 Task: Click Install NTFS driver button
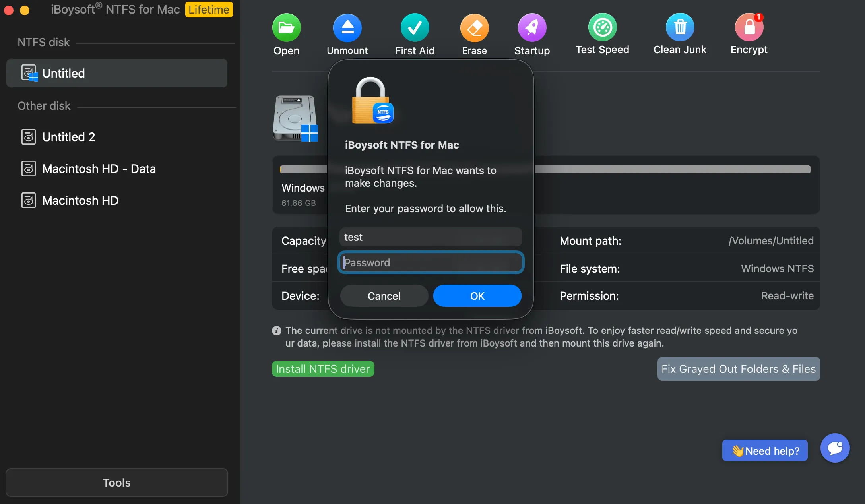pyautogui.click(x=323, y=369)
